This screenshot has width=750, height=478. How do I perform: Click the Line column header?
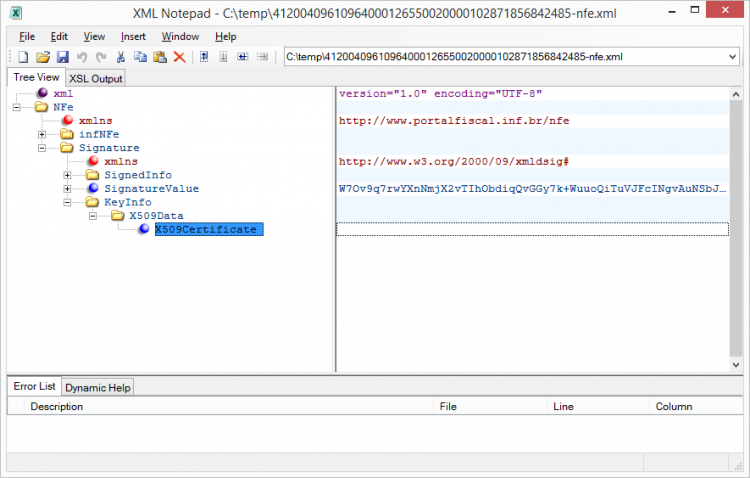tap(599, 406)
